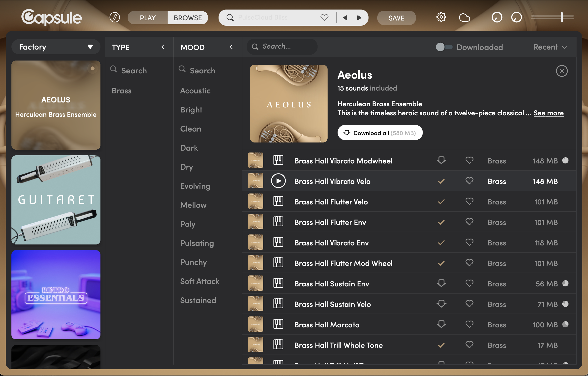Play the Brass Hall Vibrato Velo preview

[278, 181]
